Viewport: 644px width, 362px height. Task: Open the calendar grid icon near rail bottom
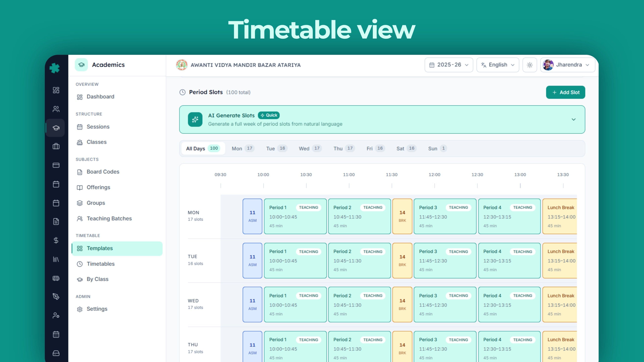click(56, 334)
